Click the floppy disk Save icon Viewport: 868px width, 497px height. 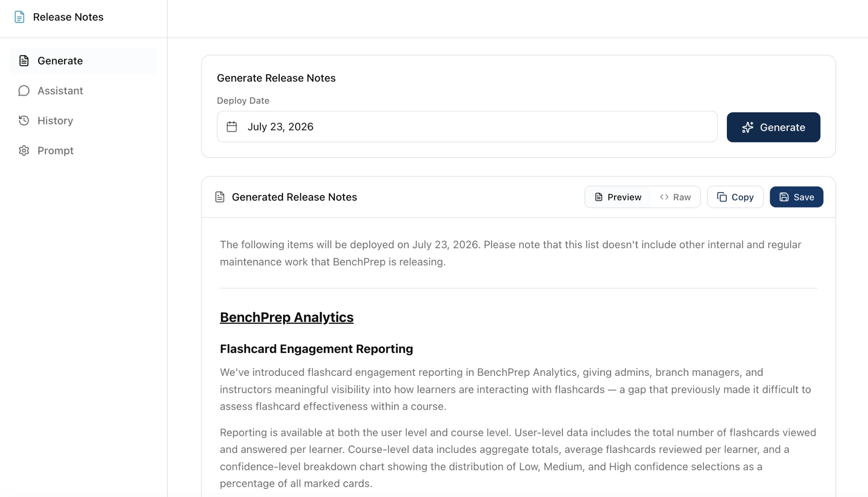pyautogui.click(x=784, y=197)
